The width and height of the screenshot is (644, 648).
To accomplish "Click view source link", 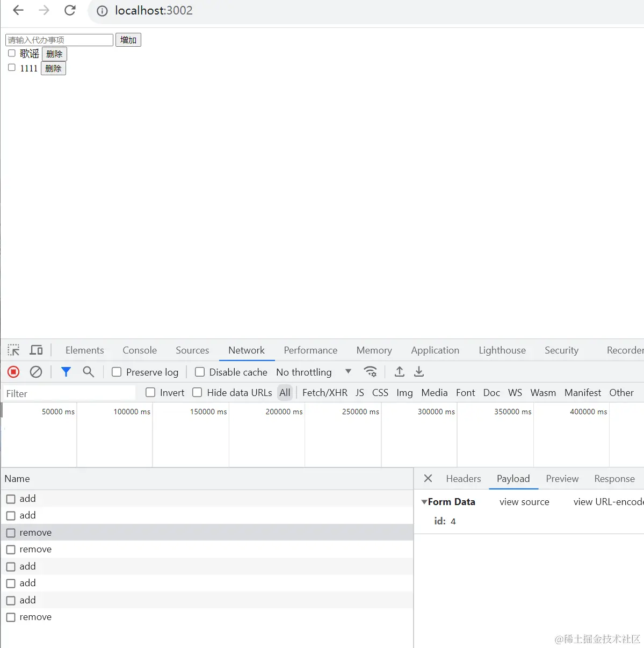I will [x=524, y=502].
